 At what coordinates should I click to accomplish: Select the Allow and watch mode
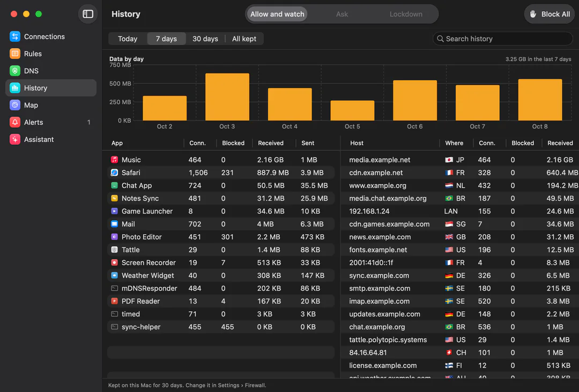point(277,14)
